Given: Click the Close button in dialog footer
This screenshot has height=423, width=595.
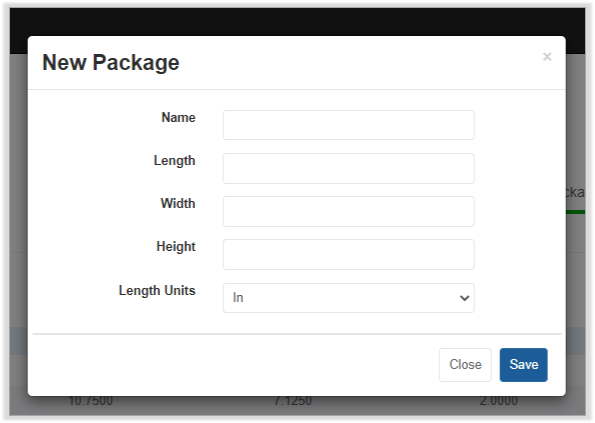Looking at the screenshot, I should (x=465, y=365).
